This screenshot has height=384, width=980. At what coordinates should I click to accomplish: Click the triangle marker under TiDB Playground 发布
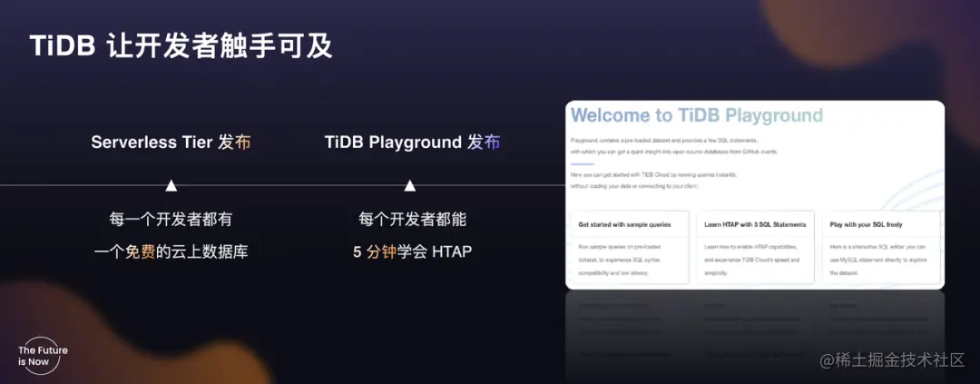(x=410, y=185)
